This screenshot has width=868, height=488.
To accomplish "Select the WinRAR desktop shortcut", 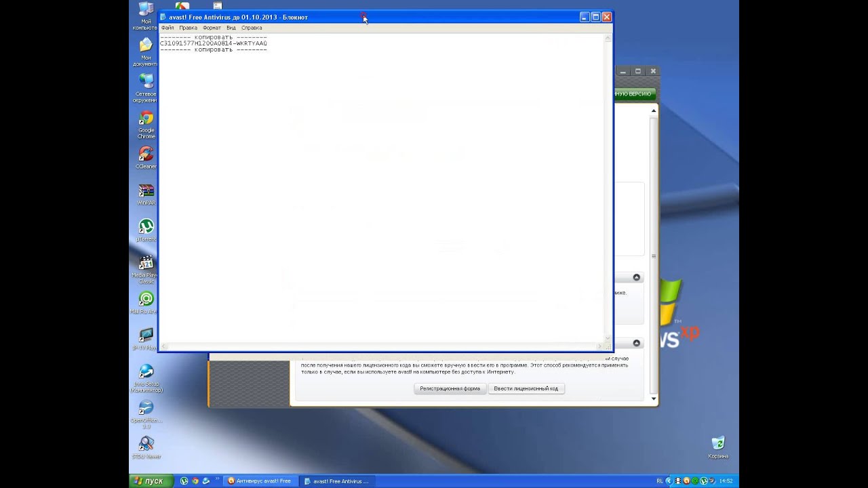I will [146, 195].
